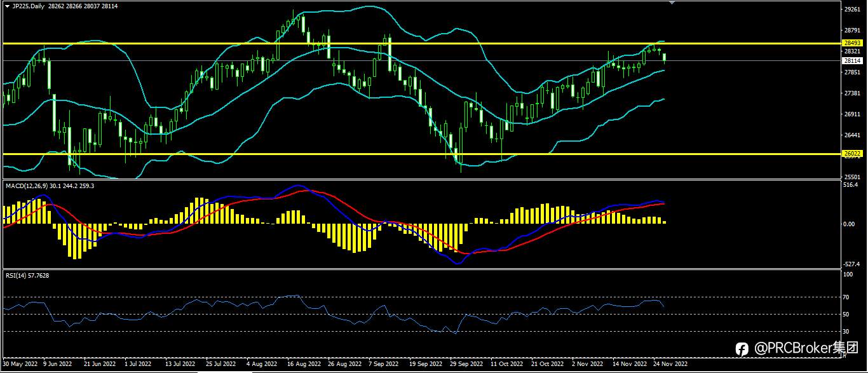
Task: Click the chart shift triangle marker at top
Action: click(672, 3)
